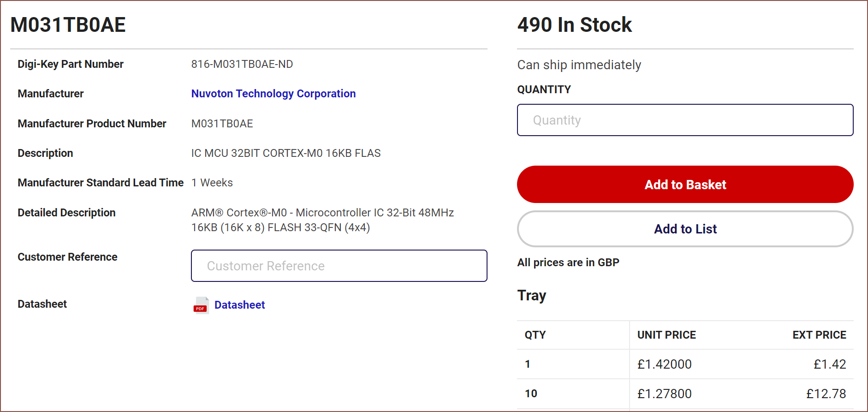Click the 490 In Stock heading
This screenshot has width=868, height=412.
574,24
